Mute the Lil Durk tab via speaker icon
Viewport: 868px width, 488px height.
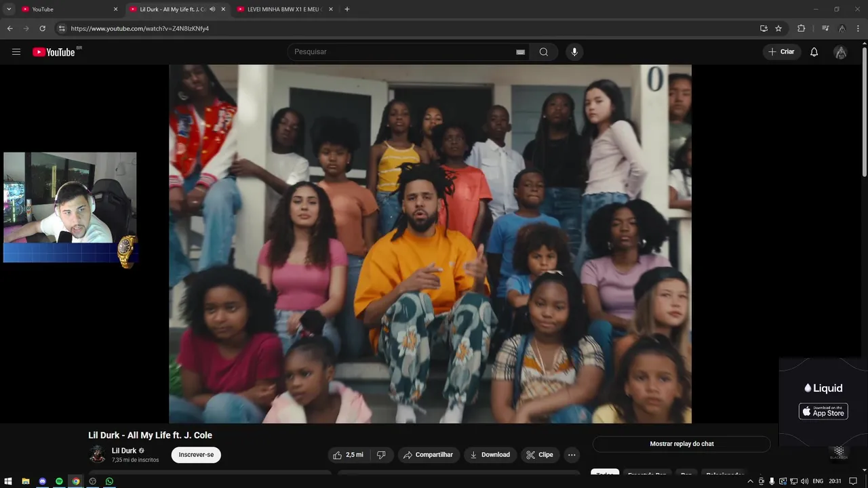pos(212,9)
